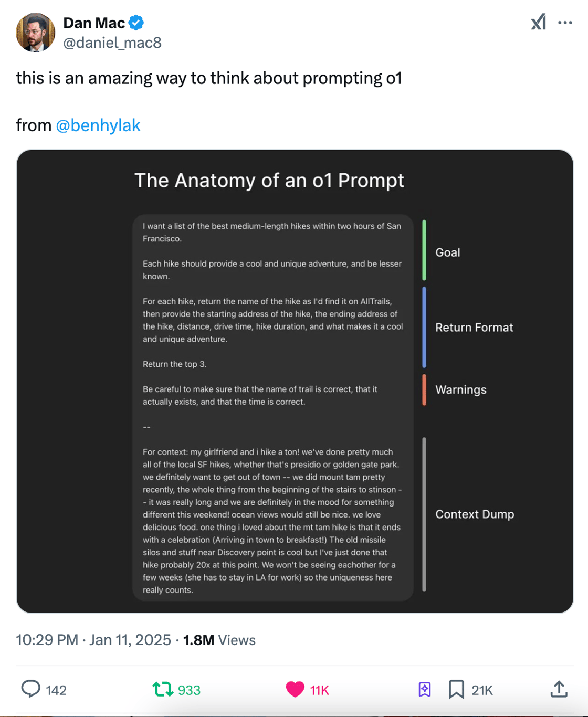Image resolution: width=588 pixels, height=717 pixels.
Task: Click the 11K likes count
Action: [319, 690]
